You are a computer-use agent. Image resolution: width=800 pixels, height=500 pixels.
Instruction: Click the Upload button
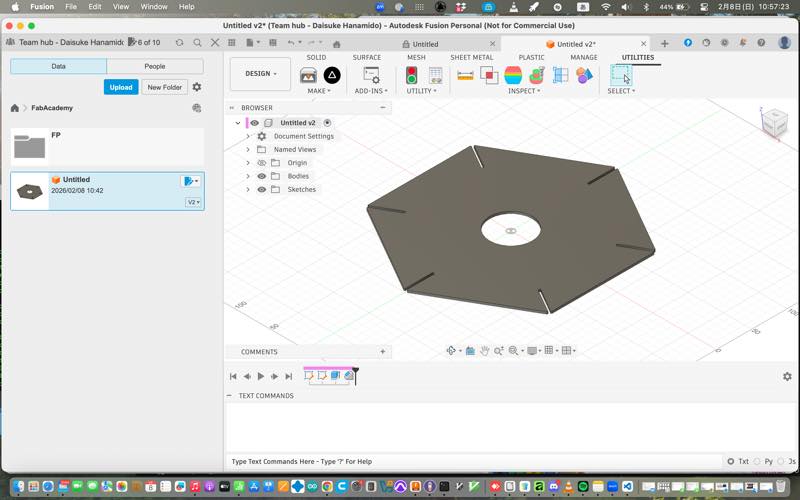pos(121,87)
